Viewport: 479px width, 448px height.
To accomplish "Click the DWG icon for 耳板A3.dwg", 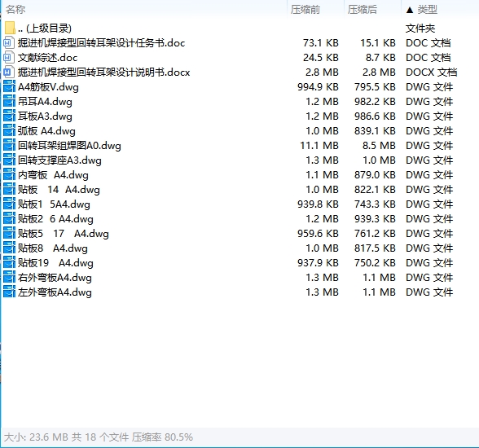I will [9, 116].
